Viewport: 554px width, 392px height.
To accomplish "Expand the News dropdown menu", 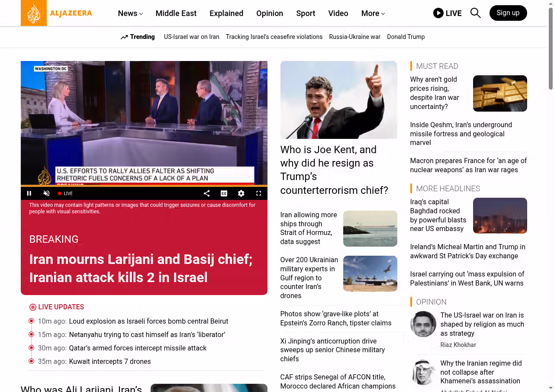I will pos(130,13).
